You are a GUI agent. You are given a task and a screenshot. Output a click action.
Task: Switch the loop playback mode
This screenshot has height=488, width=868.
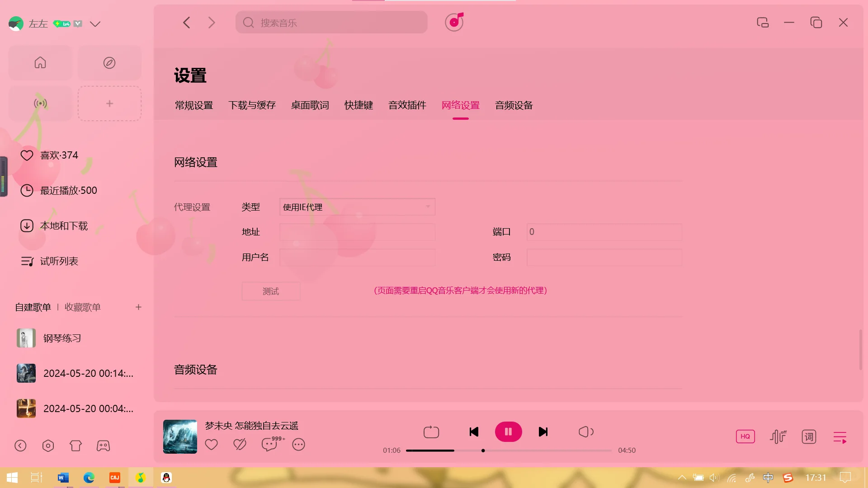(431, 432)
